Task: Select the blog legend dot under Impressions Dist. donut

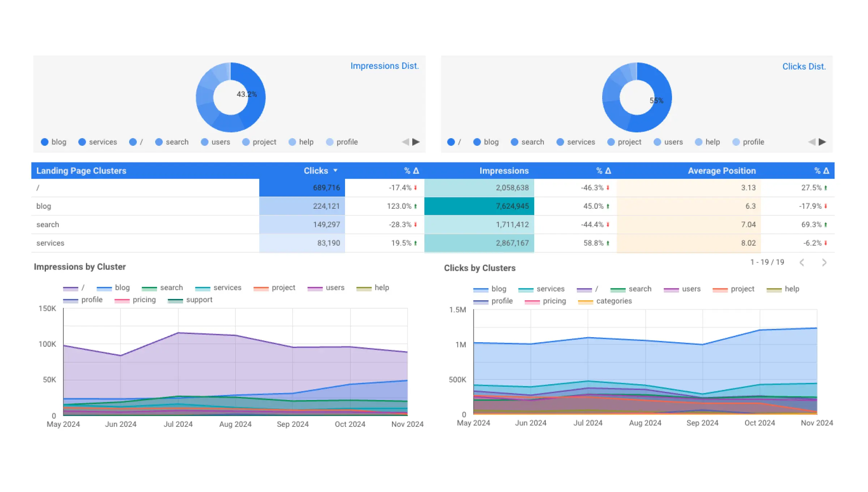Action: coord(45,142)
